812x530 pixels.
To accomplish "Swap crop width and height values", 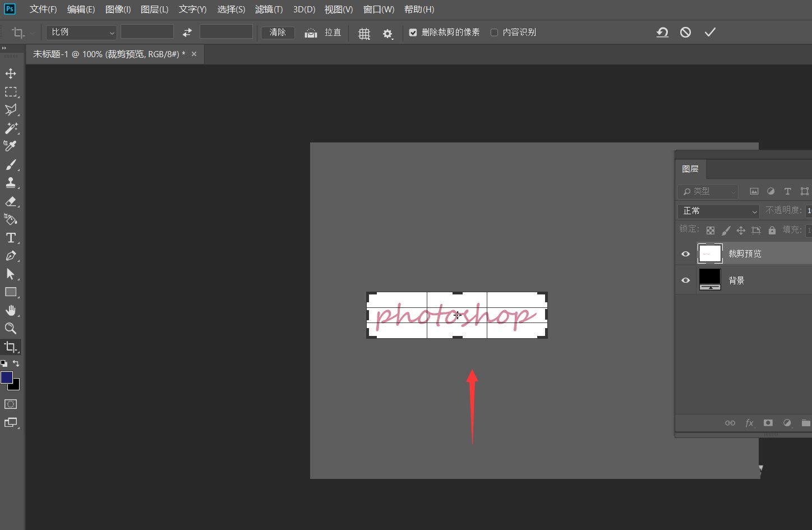I will click(187, 33).
